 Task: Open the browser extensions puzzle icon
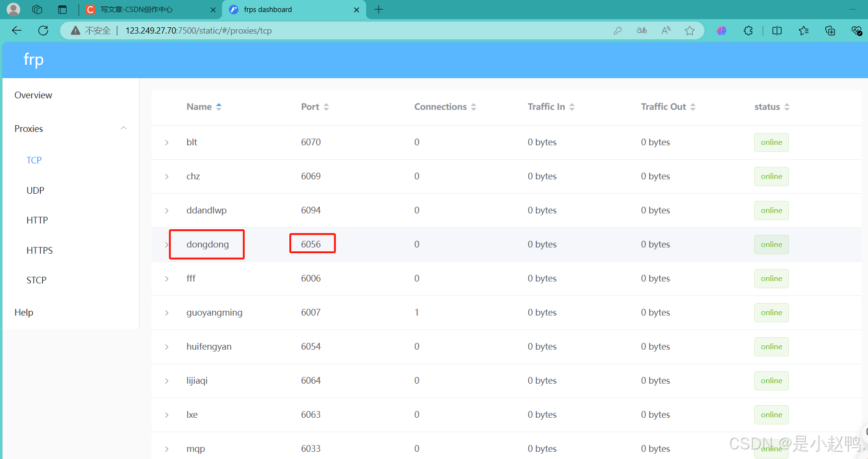748,31
